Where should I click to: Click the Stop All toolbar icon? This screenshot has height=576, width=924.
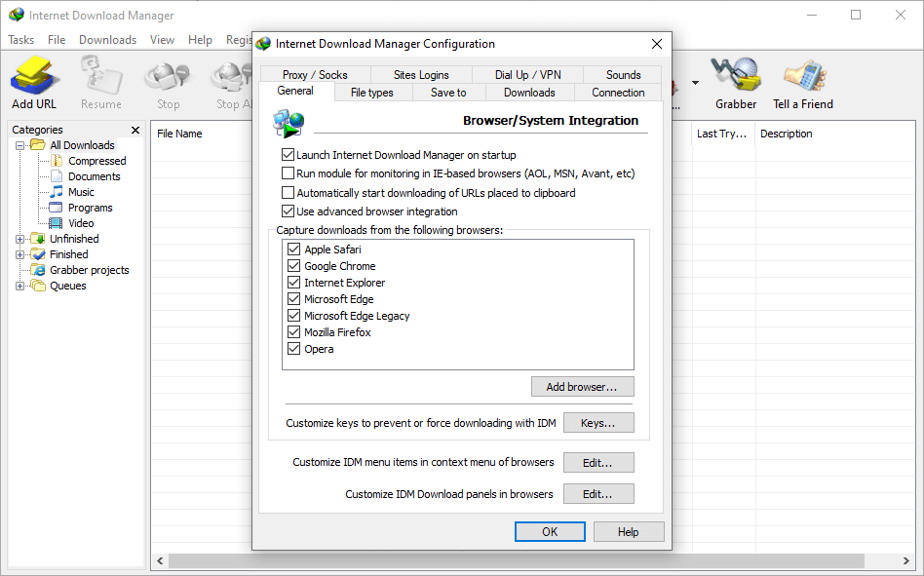click(x=232, y=77)
